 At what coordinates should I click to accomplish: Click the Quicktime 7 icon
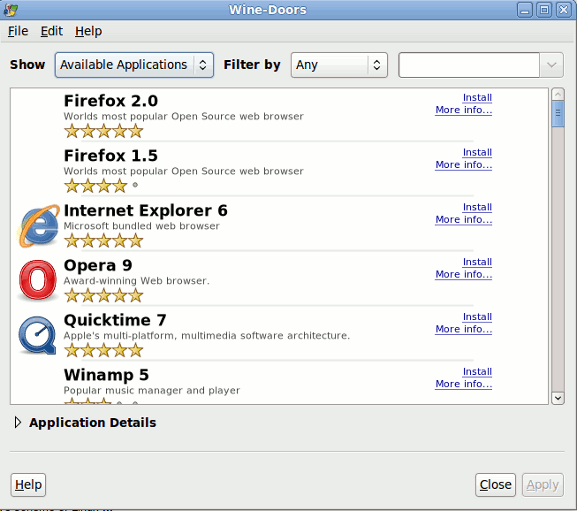(x=37, y=335)
